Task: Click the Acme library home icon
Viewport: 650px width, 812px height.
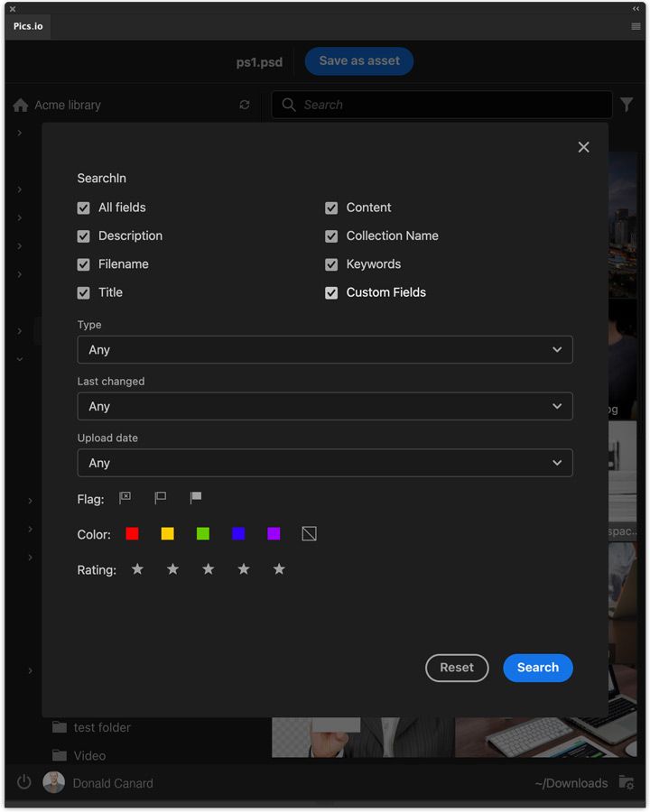Action: click(21, 106)
